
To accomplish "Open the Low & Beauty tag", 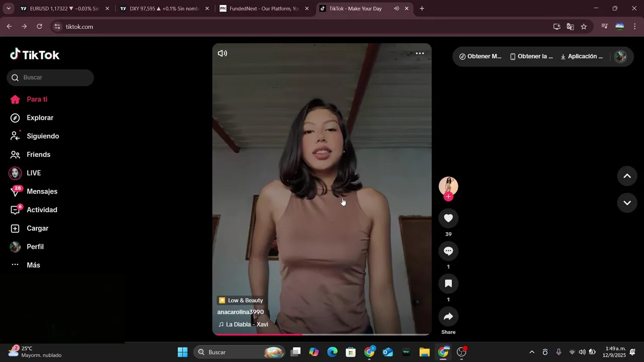I will point(241,300).
